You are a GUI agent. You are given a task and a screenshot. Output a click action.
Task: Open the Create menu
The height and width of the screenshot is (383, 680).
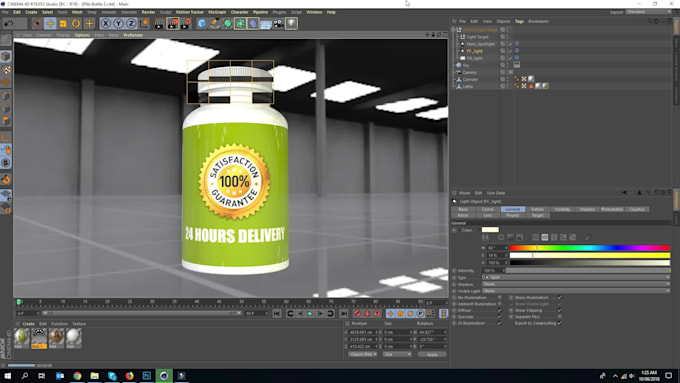click(31, 12)
